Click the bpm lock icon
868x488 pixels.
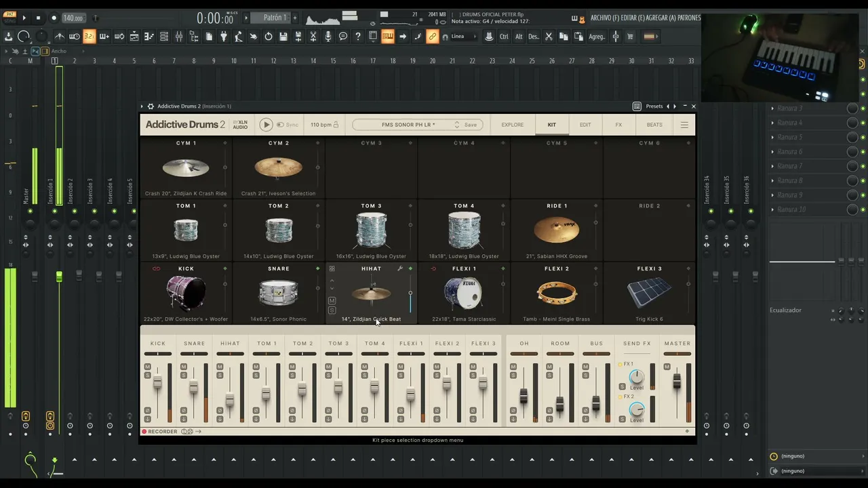[x=337, y=125]
